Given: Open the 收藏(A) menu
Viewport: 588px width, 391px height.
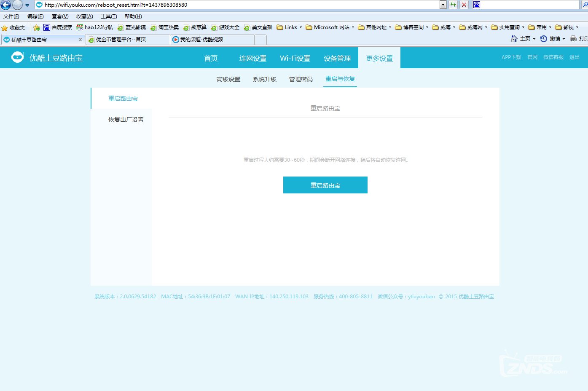Looking at the screenshot, I should (x=84, y=16).
